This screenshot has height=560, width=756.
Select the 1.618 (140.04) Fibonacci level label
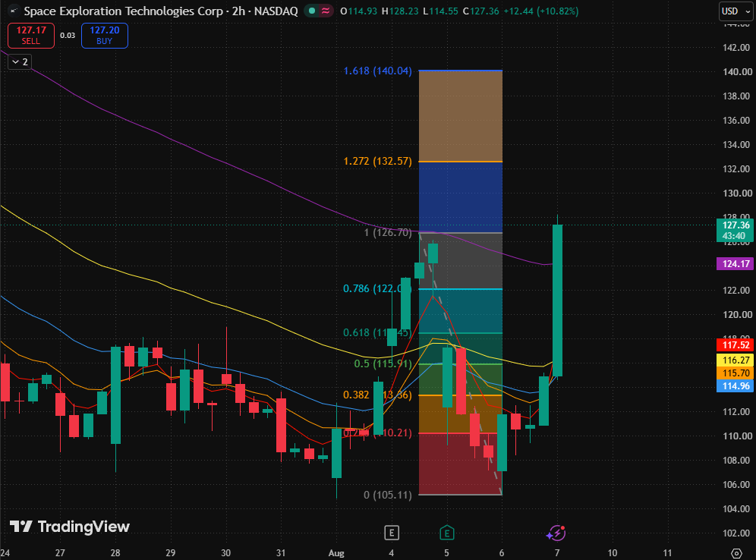click(x=377, y=71)
